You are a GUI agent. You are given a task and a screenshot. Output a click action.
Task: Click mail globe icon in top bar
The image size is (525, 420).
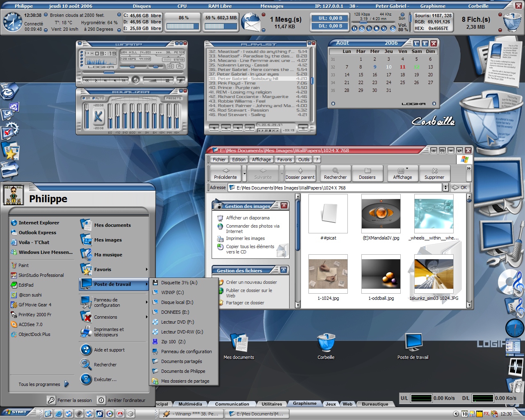[251, 22]
